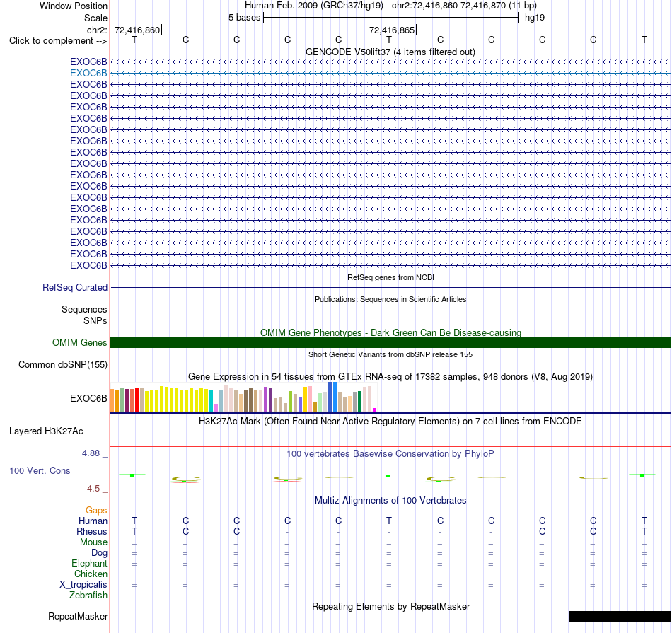Click the '100 Vert. Cons' track label
The image size is (672, 633).
click(40, 470)
